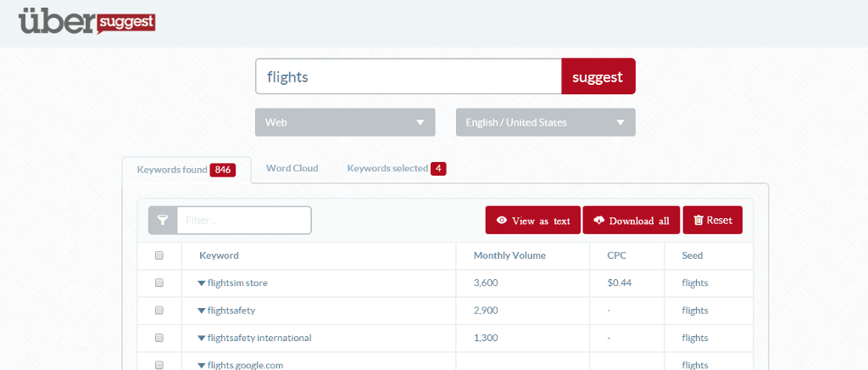Click the 4 selected keywords badge
Image resolution: width=868 pixels, height=370 pixels.
click(438, 169)
